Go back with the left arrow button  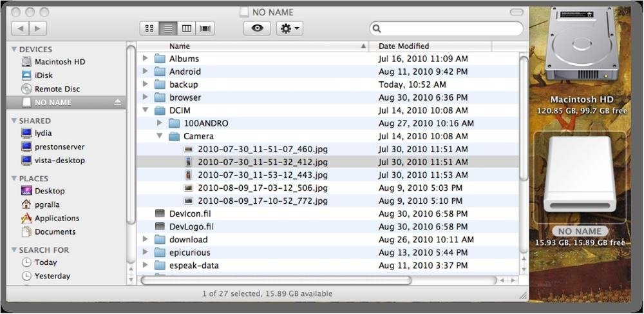pyautogui.click(x=20, y=28)
